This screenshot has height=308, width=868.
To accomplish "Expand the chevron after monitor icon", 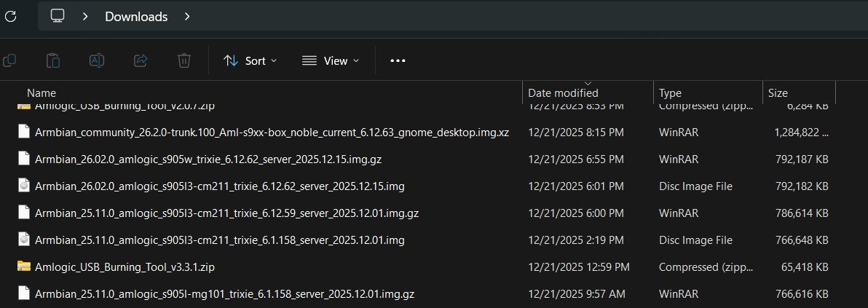I will (85, 16).
